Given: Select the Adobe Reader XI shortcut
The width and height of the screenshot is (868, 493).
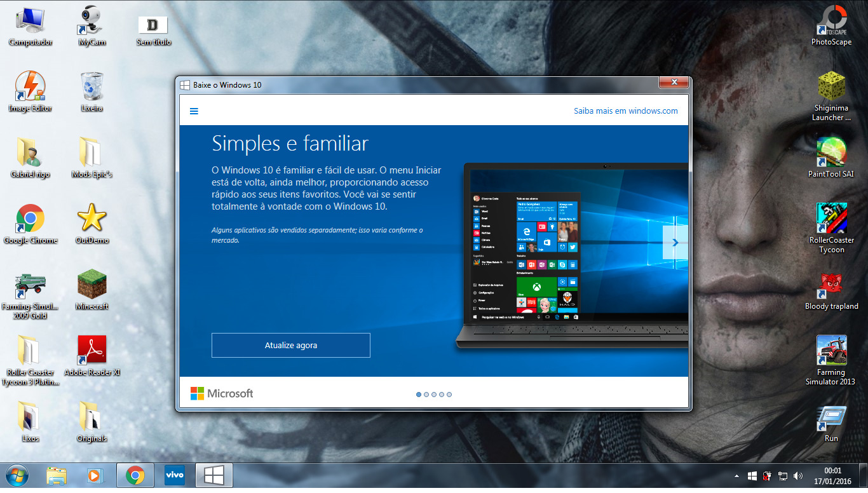Looking at the screenshot, I should point(92,356).
